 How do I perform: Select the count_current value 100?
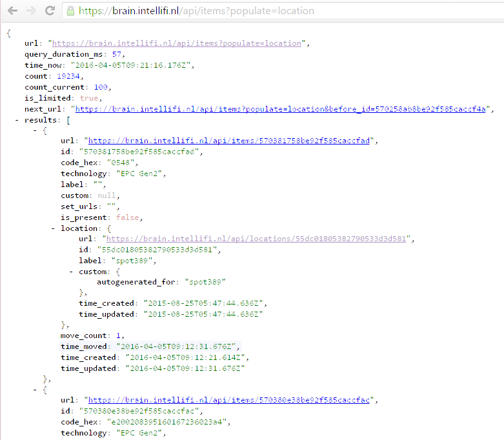tap(101, 87)
